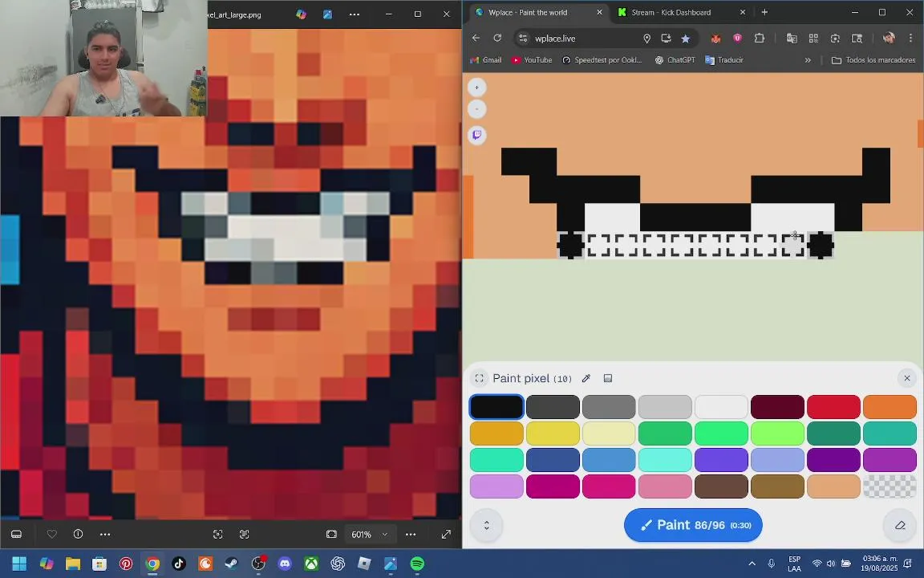
Task: Activate the eyedropper color picker tool
Action: pyautogui.click(x=586, y=379)
